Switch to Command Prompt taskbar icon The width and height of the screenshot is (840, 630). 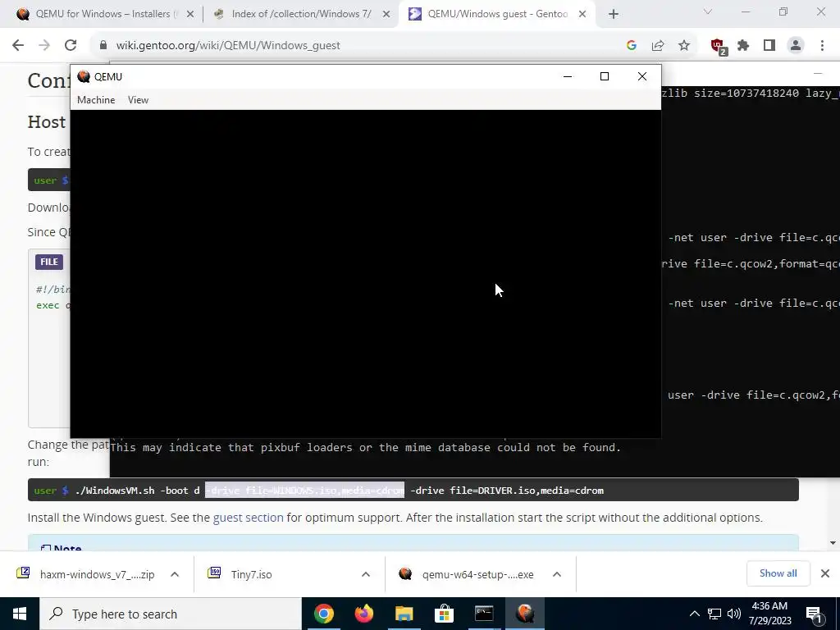coord(484,614)
